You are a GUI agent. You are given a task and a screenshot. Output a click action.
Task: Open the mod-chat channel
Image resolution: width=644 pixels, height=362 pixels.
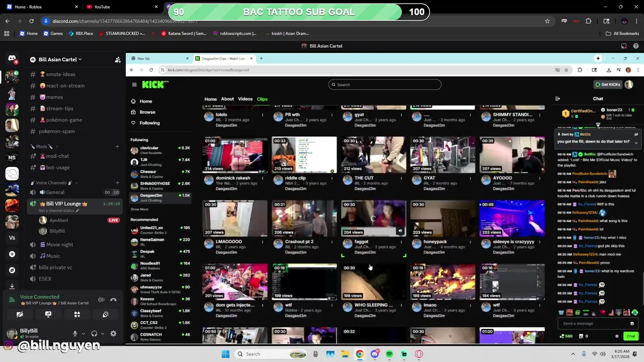tap(57, 156)
